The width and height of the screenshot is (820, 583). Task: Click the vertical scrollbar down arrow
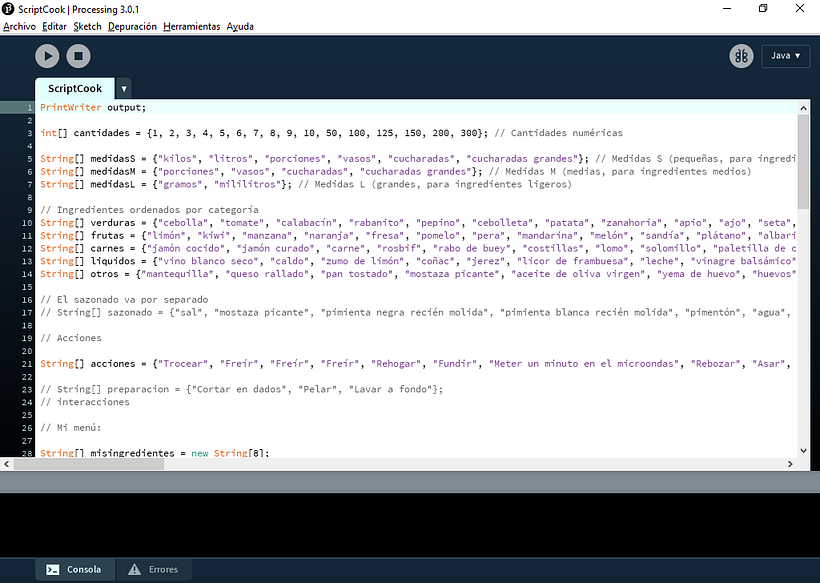(x=805, y=450)
